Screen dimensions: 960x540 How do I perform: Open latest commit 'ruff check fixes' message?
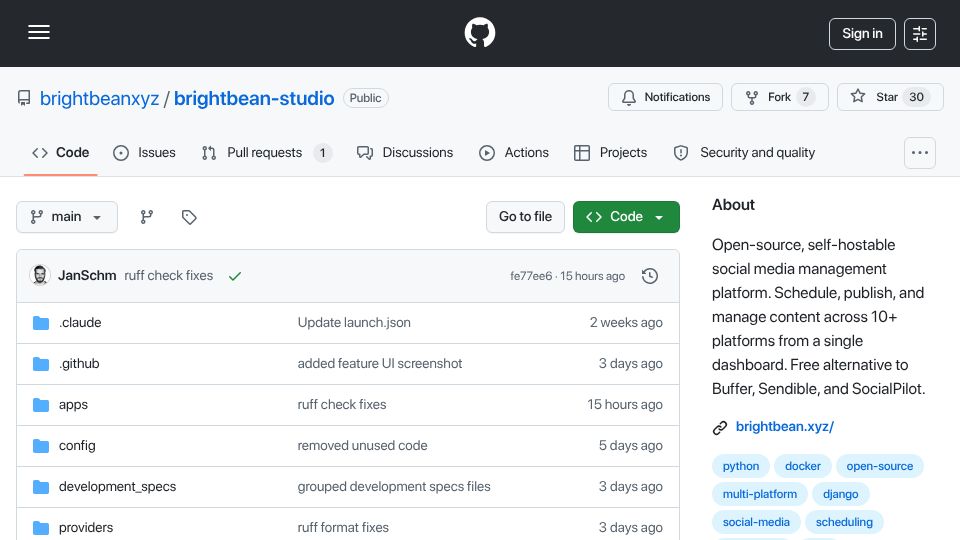click(168, 276)
